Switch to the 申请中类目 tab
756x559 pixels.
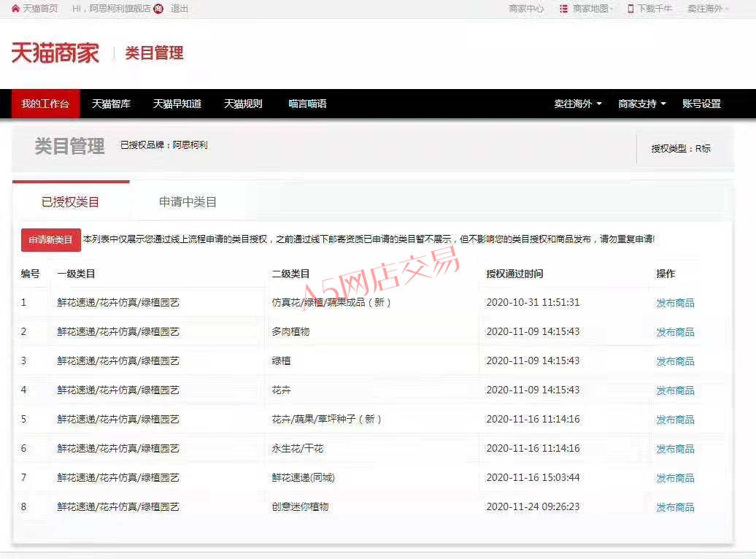point(188,201)
